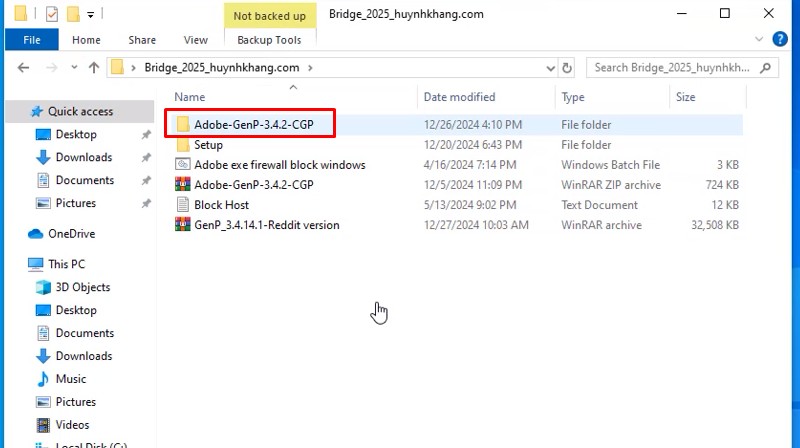Switch to the View ribbon tab
Image resolution: width=800 pixels, height=448 pixels.
[195, 40]
